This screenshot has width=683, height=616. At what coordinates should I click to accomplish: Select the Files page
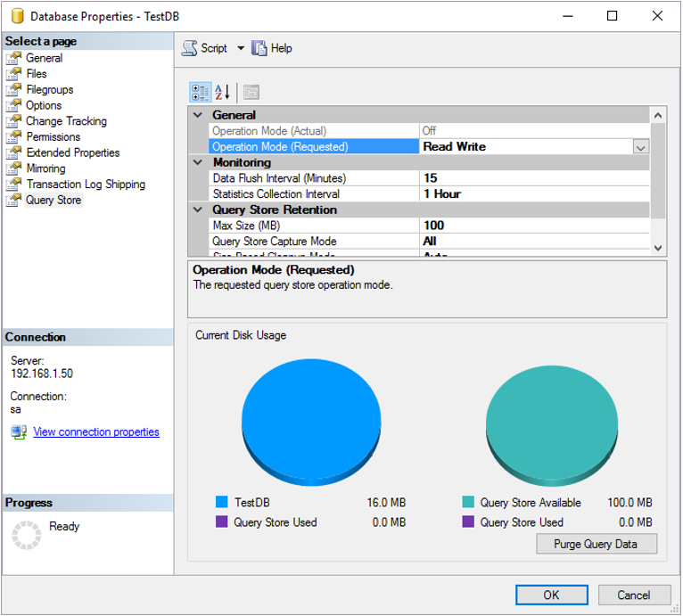pos(37,74)
